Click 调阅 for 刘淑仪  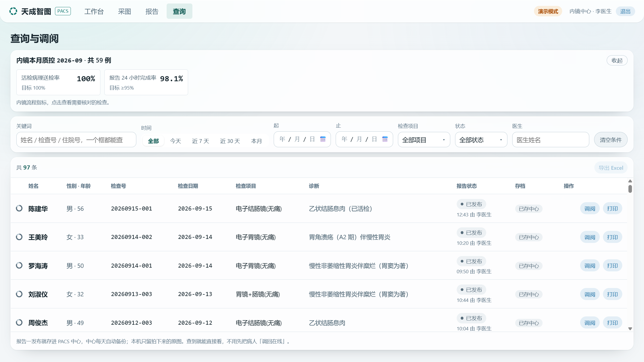coord(590,294)
